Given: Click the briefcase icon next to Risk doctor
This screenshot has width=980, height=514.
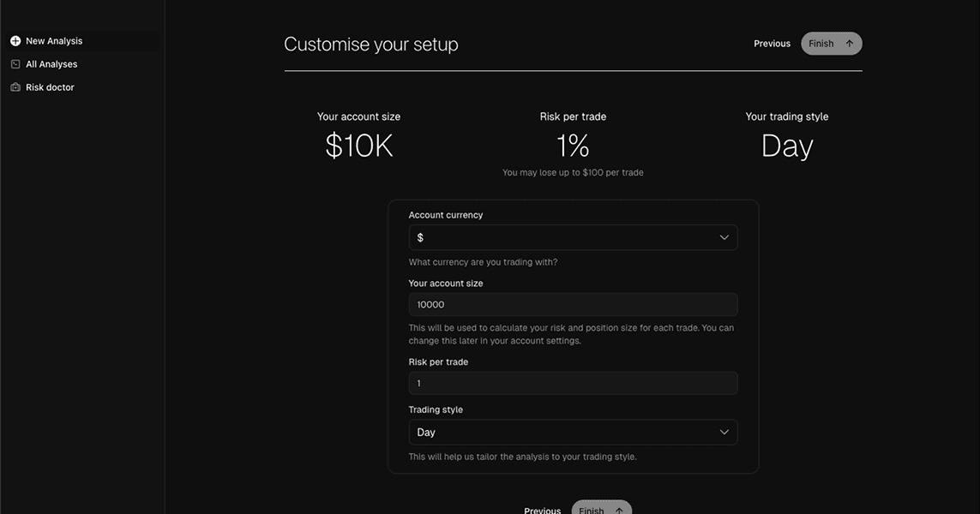Looking at the screenshot, I should 15,86.
